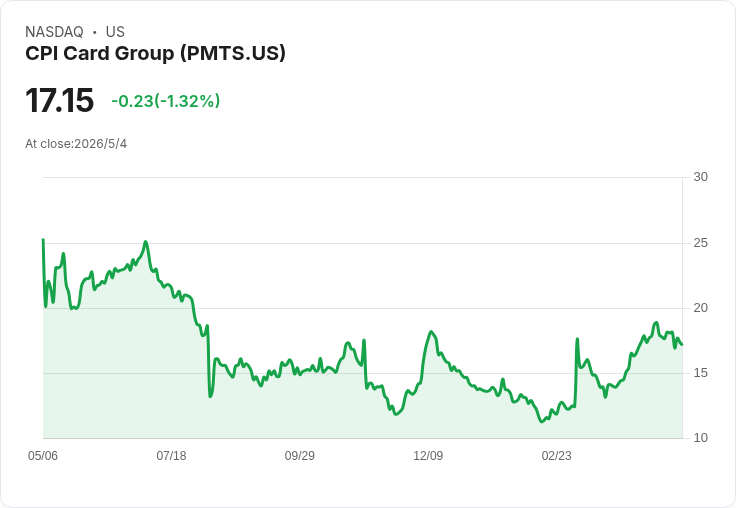Click the 30 price axis label
This screenshot has width=736, height=508.
point(700,177)
